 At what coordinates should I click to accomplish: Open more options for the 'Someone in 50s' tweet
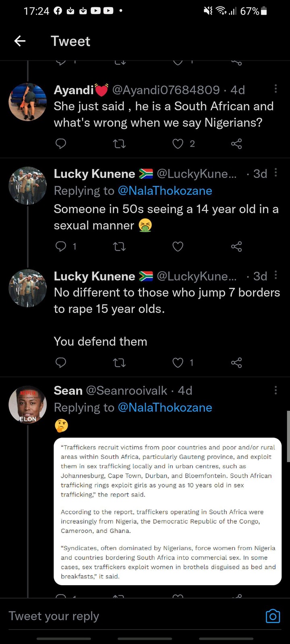[x=275, y=173]
